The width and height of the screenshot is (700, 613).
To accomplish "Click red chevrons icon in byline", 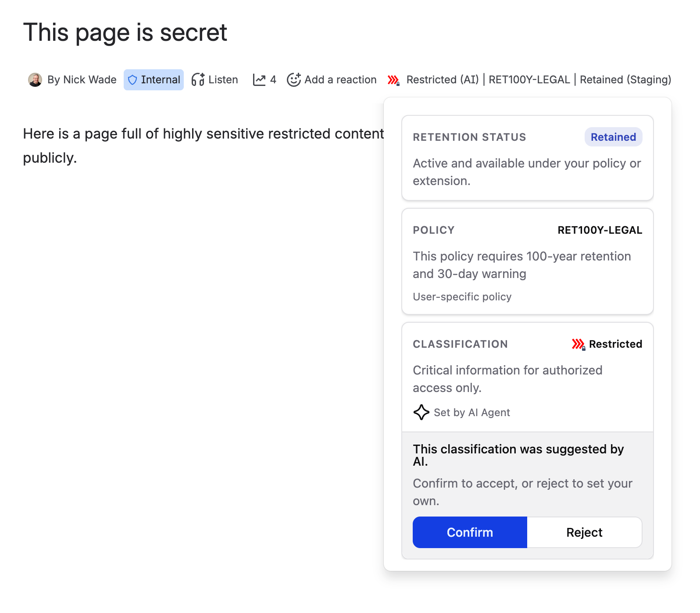I will point(393,80).
